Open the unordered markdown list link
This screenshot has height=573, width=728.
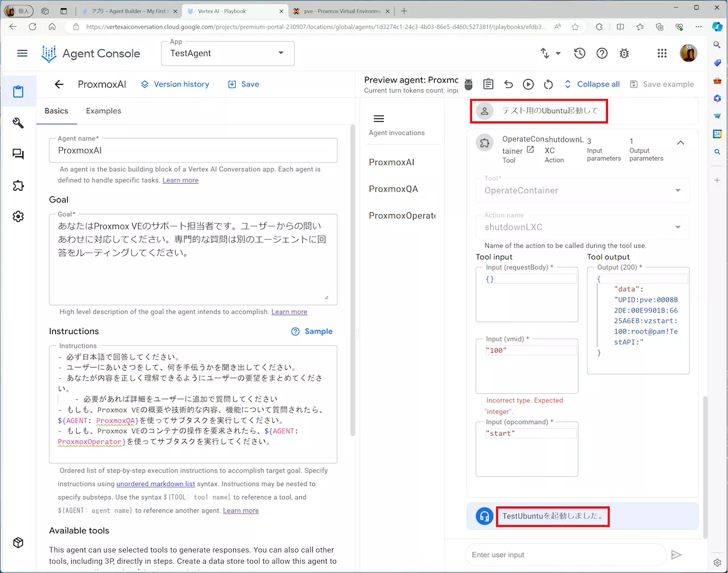tap(156, 484)
